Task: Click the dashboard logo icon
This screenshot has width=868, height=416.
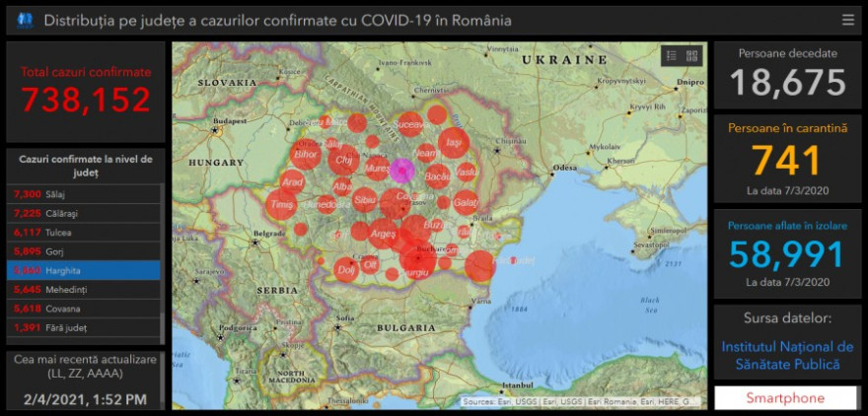Action: point(25,20)
